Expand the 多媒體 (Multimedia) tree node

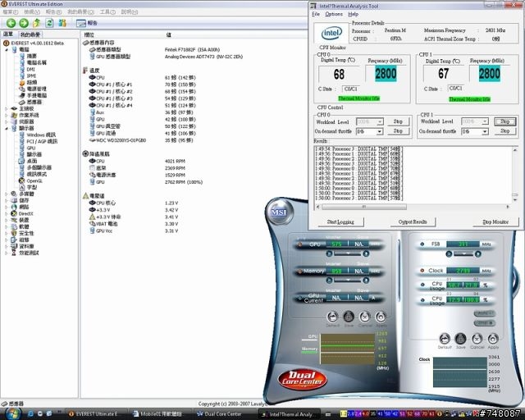click(x=7, y=194)
